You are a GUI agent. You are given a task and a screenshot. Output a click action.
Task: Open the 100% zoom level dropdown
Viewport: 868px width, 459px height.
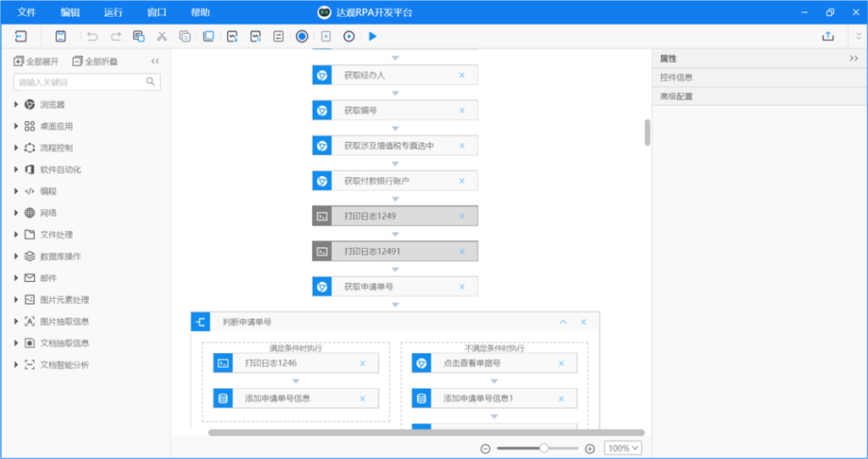click(x=623, y=448)
